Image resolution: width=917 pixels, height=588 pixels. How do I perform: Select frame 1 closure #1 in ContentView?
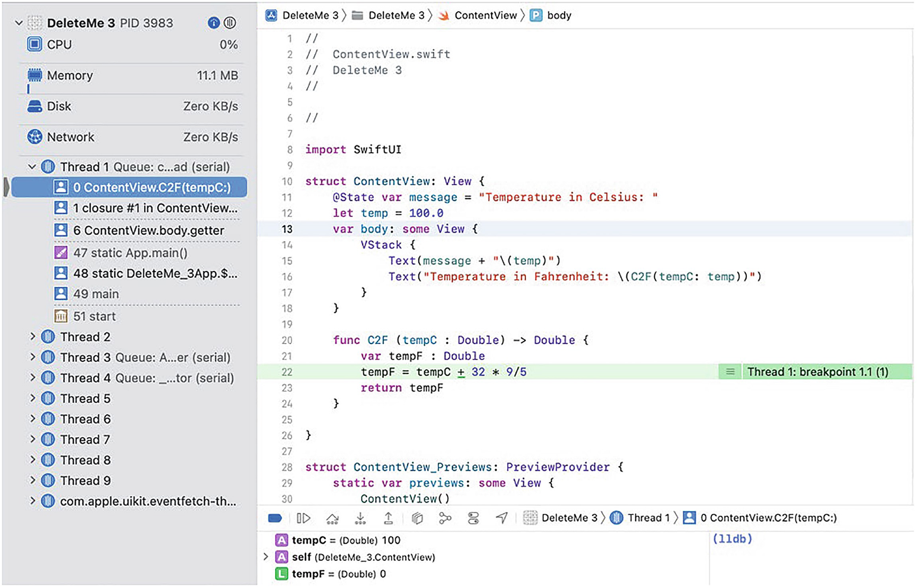click(x=146, y=208)
